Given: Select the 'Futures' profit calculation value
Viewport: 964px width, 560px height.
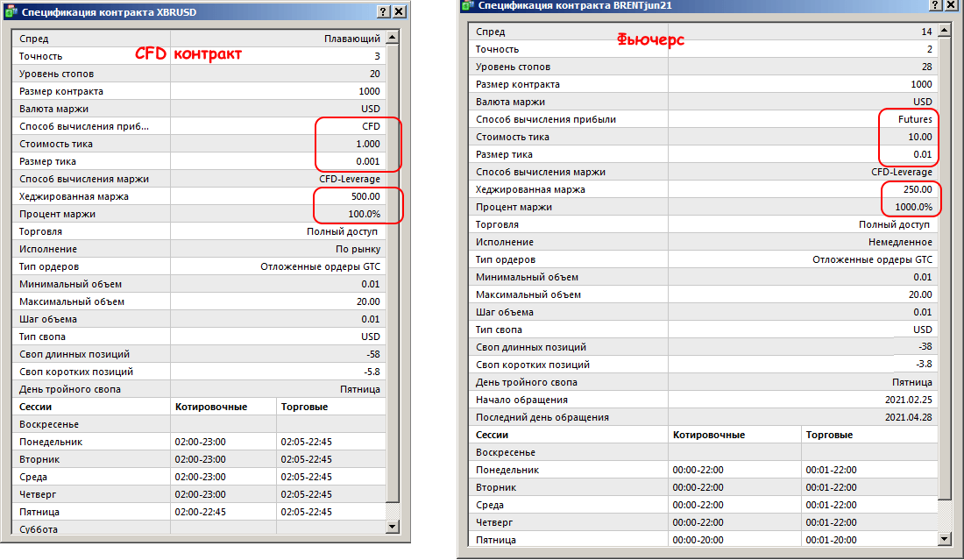Looking at the screenshot, I should coord(914,119).
